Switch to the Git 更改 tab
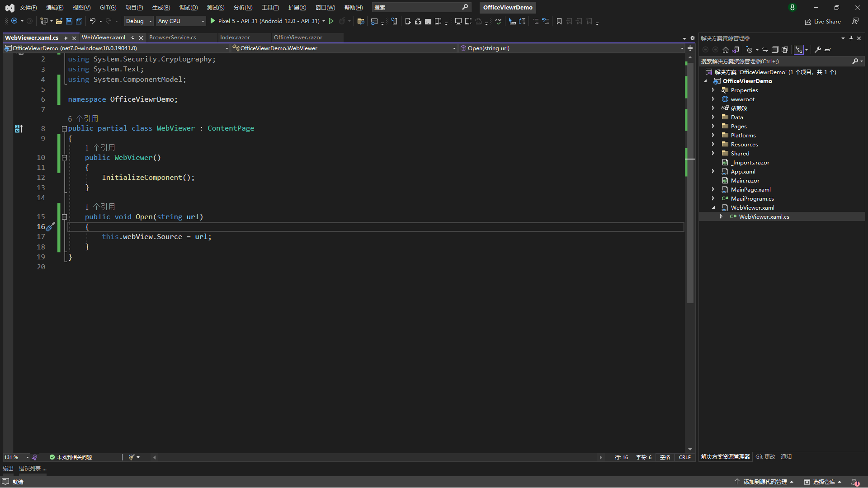Screen dimensions: 868x488 click(x=765, y=456)
